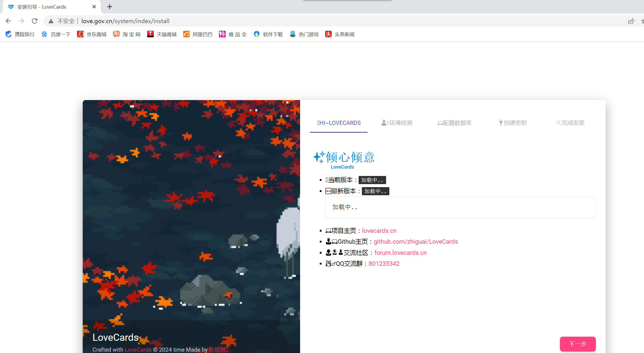Click the browser forward arrow
Viewport: 644px width, 353px height.
pos(21,21)
